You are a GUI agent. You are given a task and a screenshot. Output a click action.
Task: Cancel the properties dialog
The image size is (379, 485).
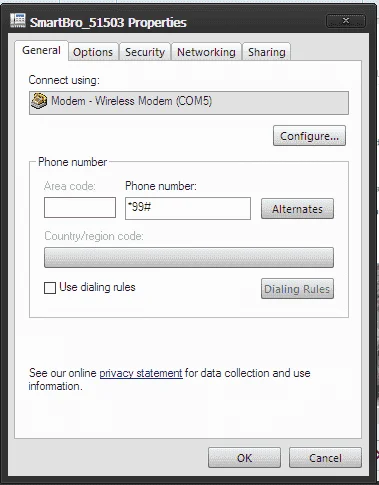[325, 458]
